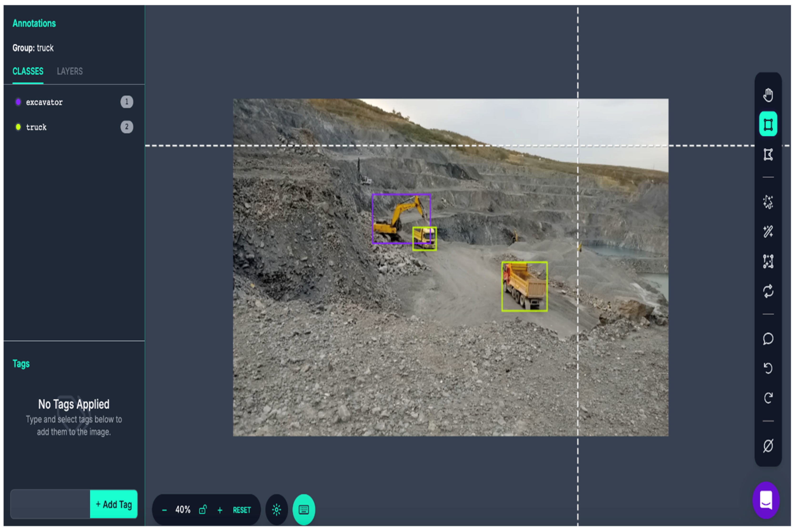
Task: Click the purple excavator class swatch
Action: [x=18, y=102]
